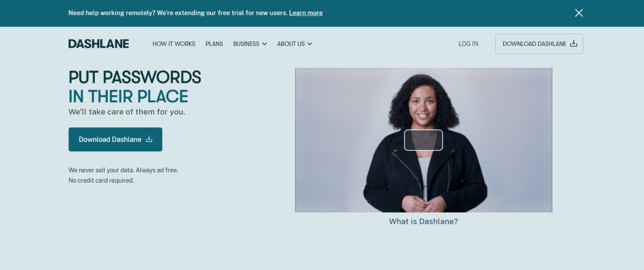Open the Learn more link in banner
The width and height of the screenshot is (644, 270).
click(x=306, y=13)
